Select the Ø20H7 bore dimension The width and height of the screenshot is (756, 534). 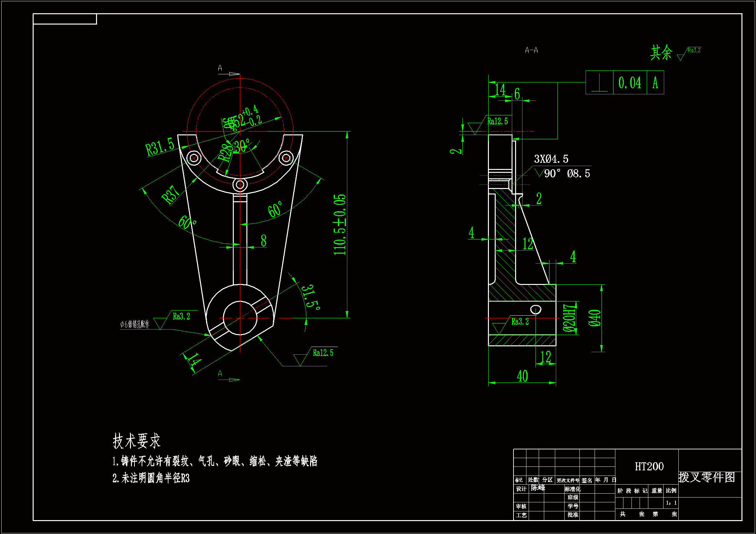click(x=569, y=318)
